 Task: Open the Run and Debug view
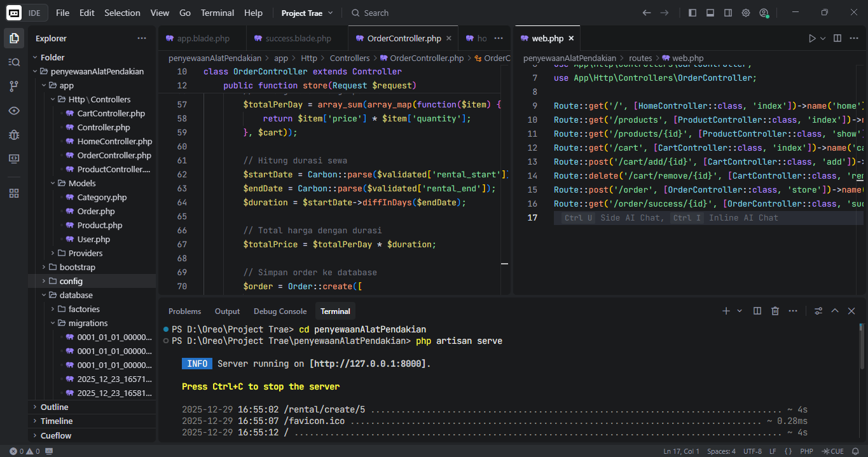13,135
